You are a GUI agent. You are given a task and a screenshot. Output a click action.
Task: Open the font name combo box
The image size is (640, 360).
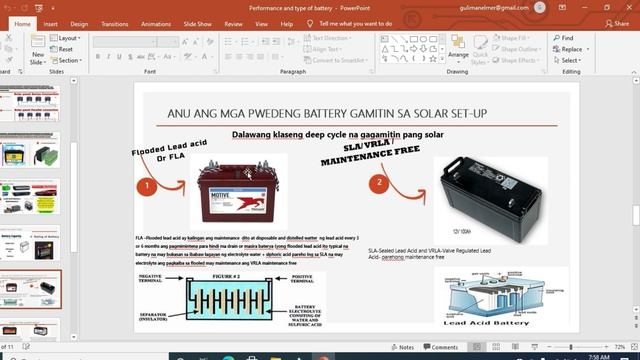click(125, 42)
